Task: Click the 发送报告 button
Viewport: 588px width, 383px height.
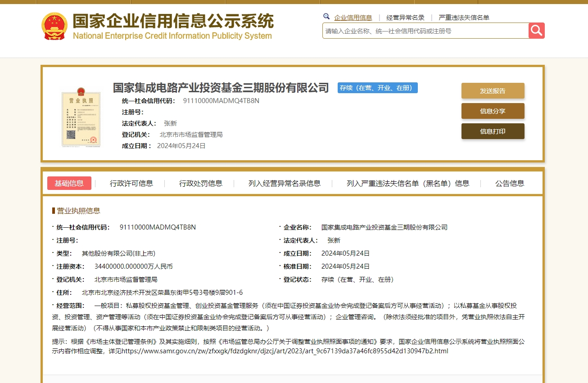Action: coord(493,90)
